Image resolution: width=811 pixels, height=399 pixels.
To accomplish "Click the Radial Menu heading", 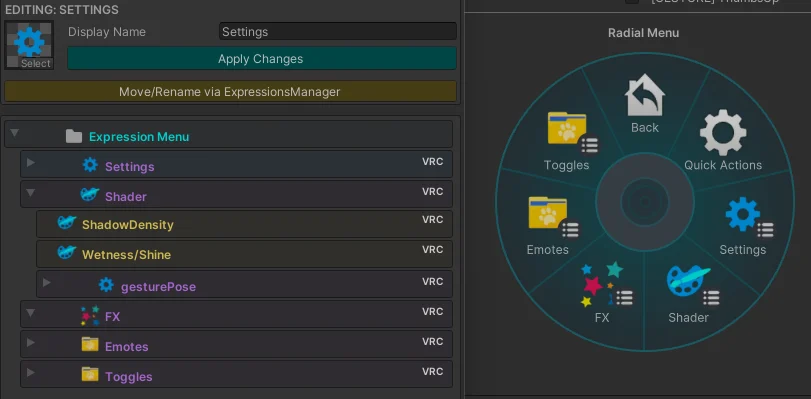I will point(643,33).
